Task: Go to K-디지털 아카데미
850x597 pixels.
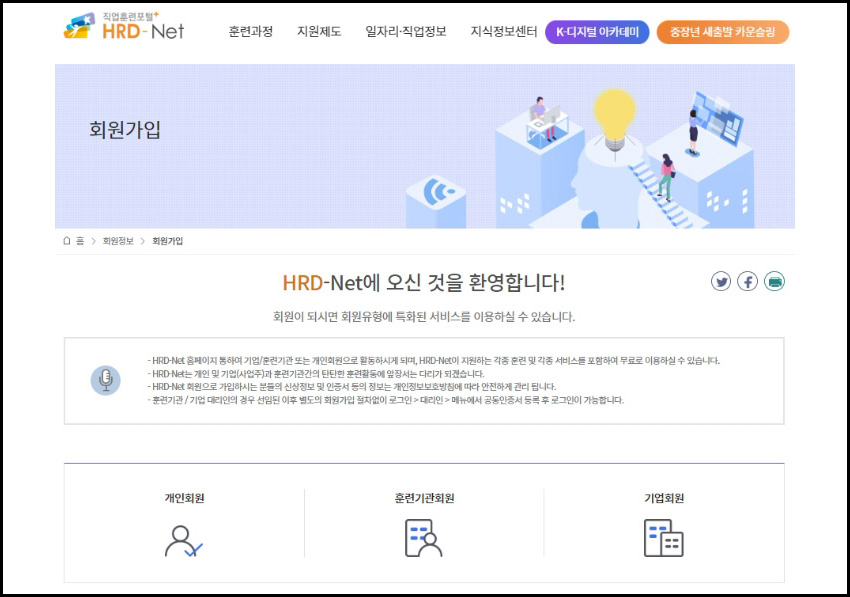Action: (x=597, y=32)
